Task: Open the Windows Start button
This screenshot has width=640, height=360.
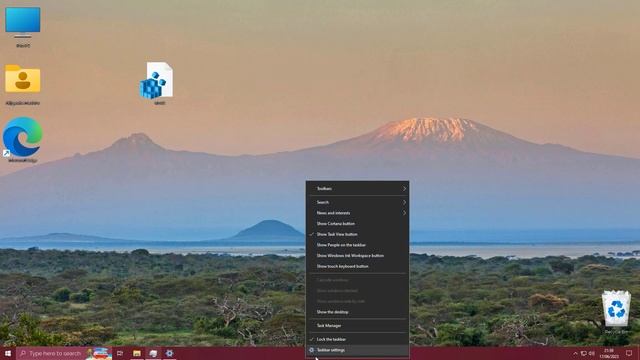Action: (8, 353)
